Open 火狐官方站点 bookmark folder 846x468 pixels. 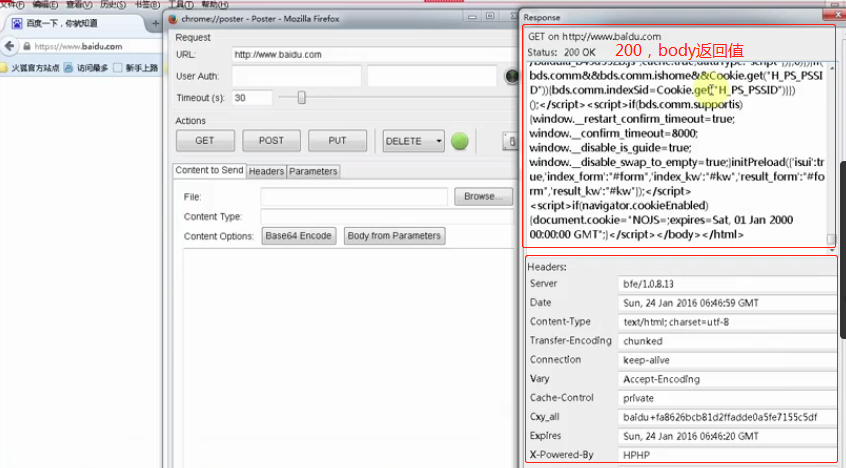click(30, 68)
